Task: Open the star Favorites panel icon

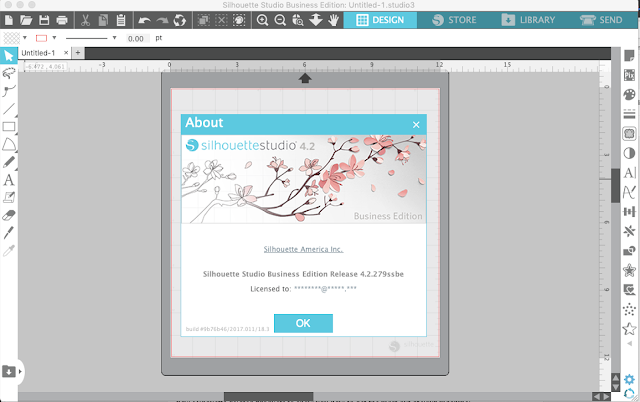Action: pos(629,329)
